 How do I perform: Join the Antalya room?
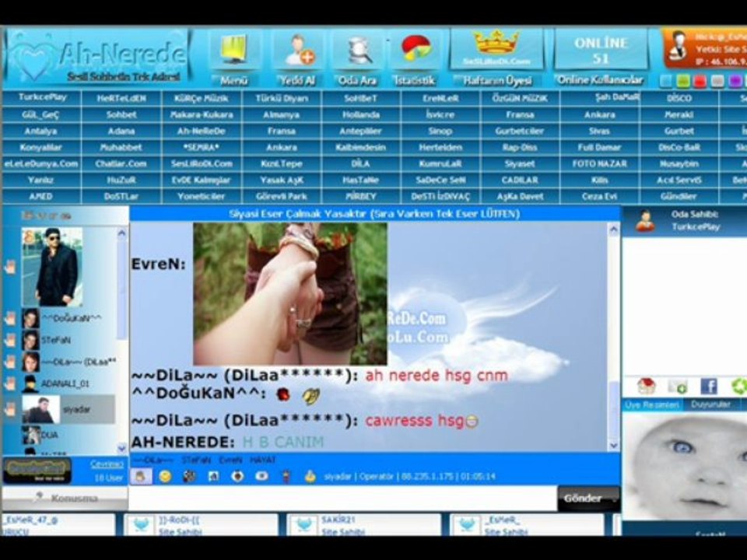coord(42,131)
